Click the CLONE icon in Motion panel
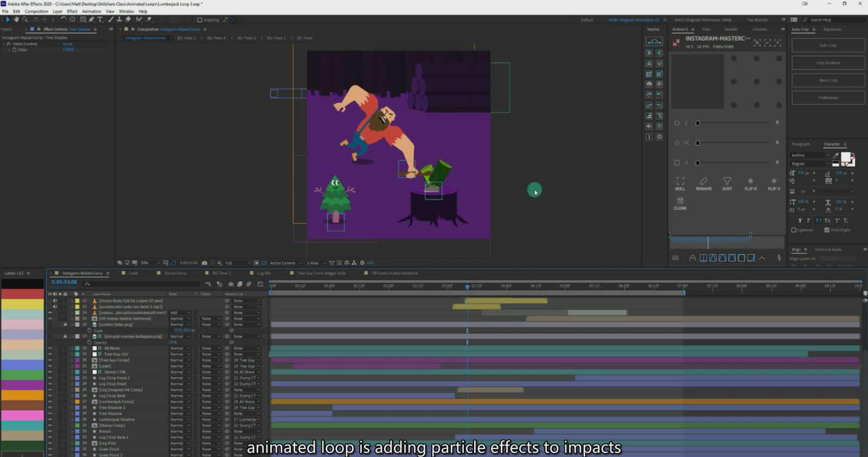 (680, 201)
